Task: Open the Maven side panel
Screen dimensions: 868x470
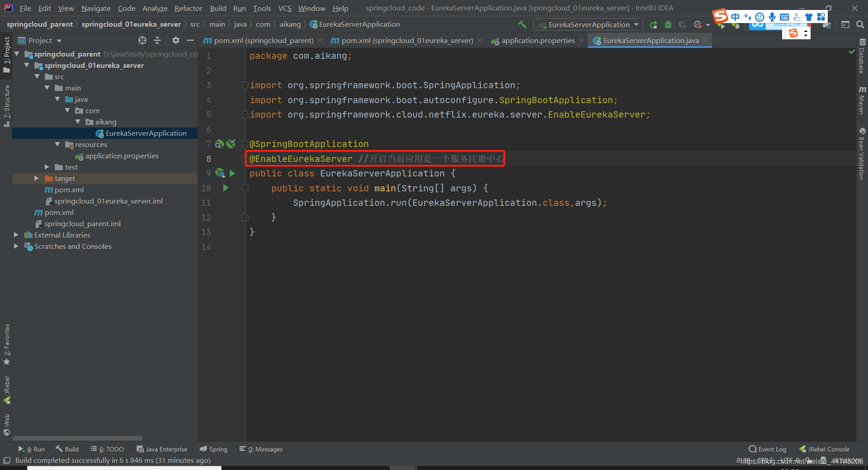Action: (862, 100)
